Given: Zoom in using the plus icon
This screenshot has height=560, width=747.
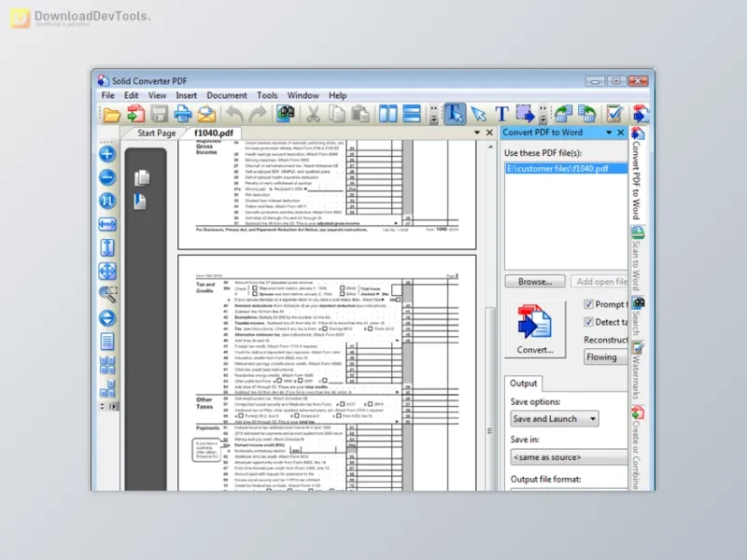Looking at the screenshot, I should [x=107, y=154].
